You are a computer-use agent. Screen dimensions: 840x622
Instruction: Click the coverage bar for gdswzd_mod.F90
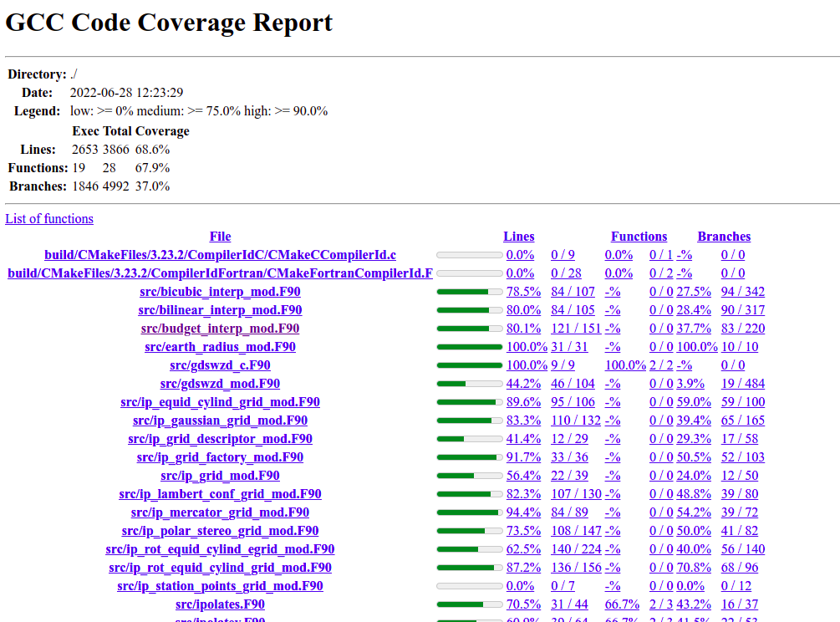pyautogui.click(x=469, y=384)
